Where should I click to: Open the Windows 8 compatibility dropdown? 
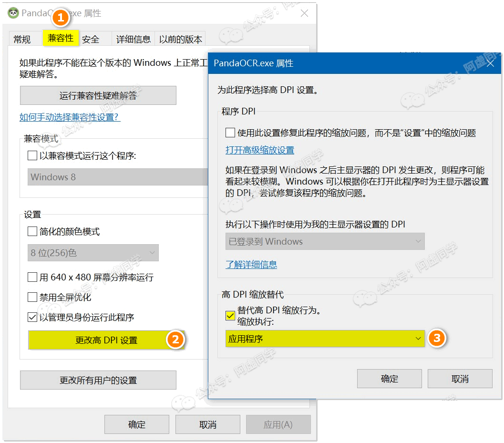118,177
